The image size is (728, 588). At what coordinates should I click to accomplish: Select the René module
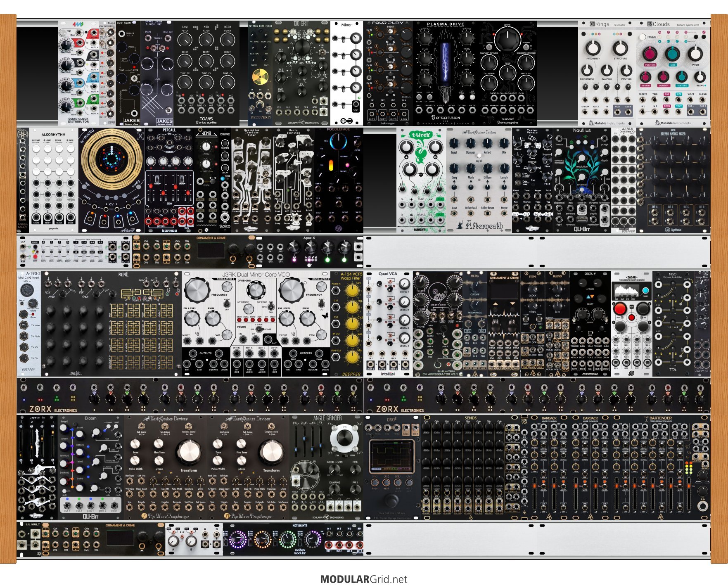coord(111,324)
